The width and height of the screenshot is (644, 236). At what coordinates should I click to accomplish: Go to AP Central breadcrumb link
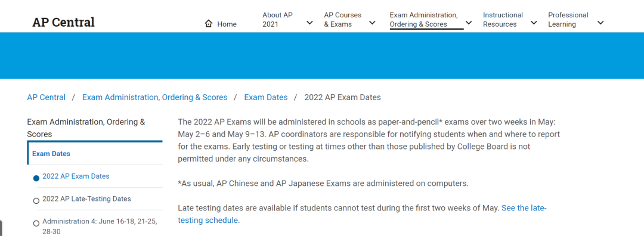47,97
